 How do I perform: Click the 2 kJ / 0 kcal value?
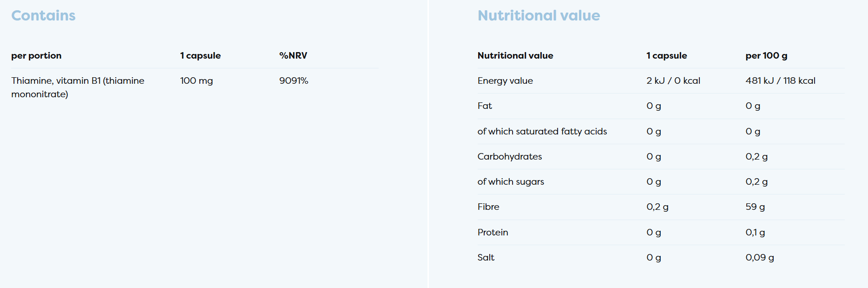(x=673, y=80)
